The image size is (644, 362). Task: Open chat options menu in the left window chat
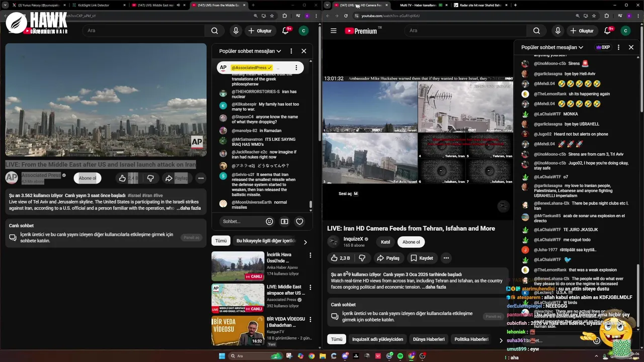point(291,51)
